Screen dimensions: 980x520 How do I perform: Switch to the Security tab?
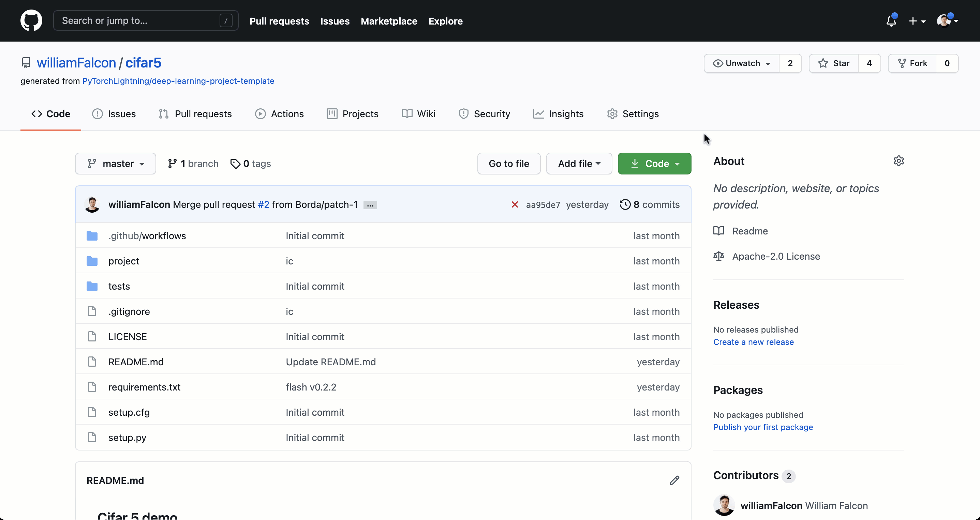[484, 114]
